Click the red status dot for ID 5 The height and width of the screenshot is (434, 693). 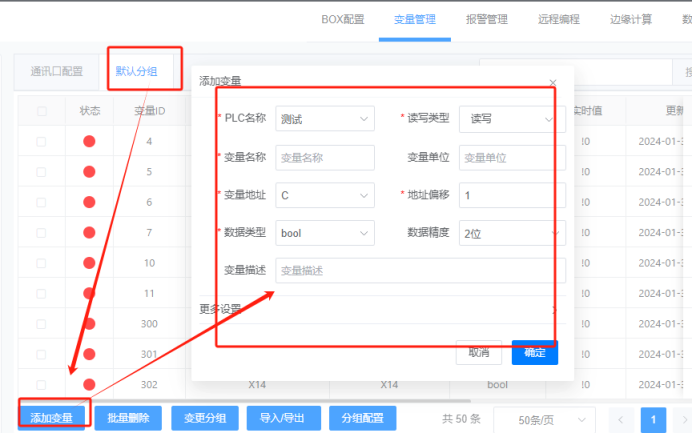coord(89,171)
